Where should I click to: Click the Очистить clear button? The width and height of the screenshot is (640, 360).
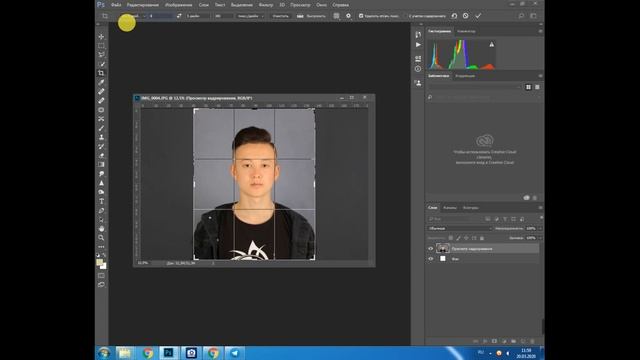(x=280, y=16)
